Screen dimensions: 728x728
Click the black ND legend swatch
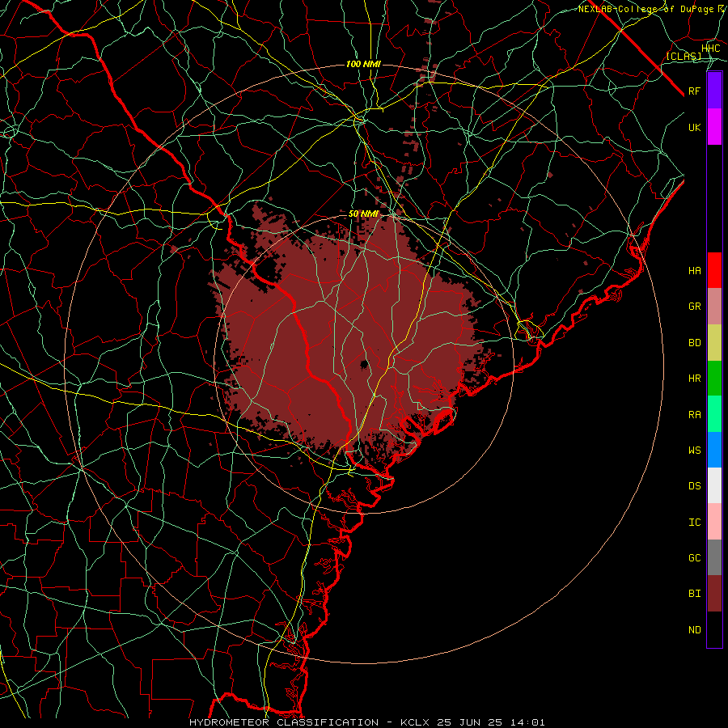(714, 629)
